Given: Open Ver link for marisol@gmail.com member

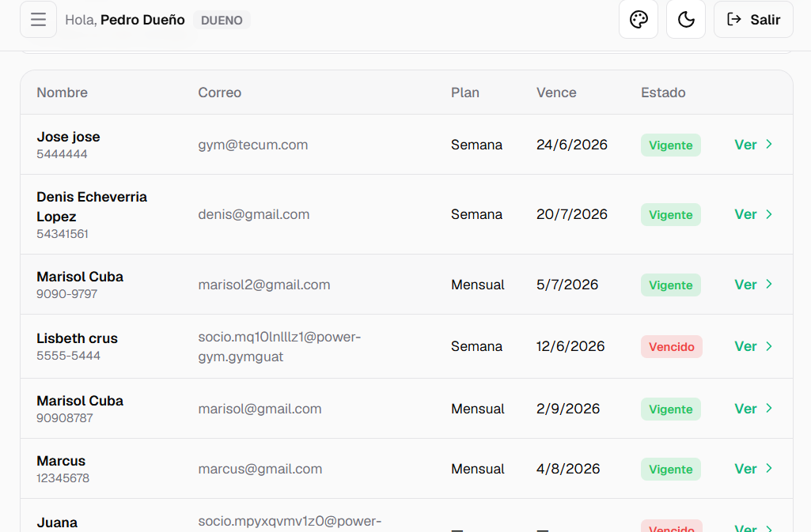Looking at the screenshot, I should [x=753, y=409].
